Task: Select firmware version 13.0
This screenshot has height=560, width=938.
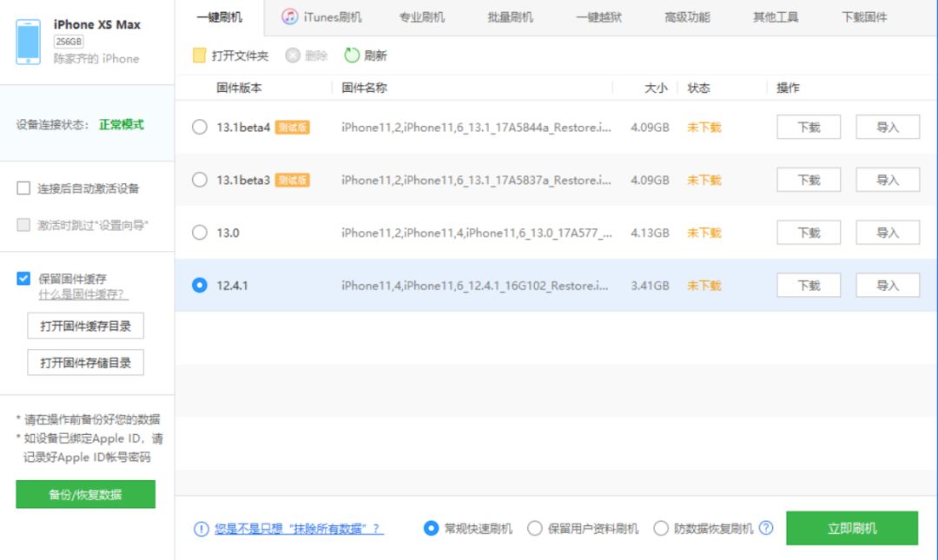Action: (x=201, y=232)
